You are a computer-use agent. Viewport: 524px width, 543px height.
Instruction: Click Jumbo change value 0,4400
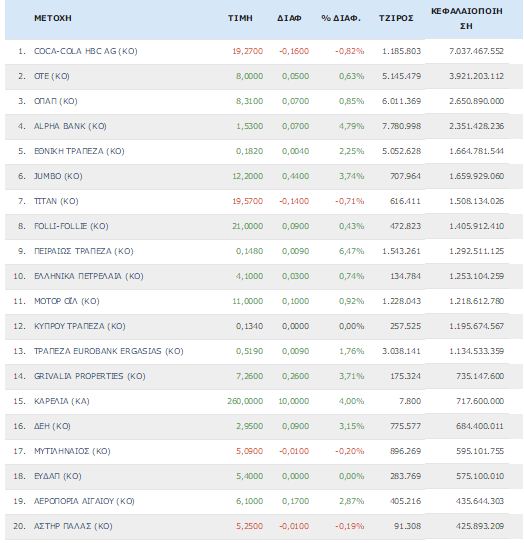pos(295,176)
